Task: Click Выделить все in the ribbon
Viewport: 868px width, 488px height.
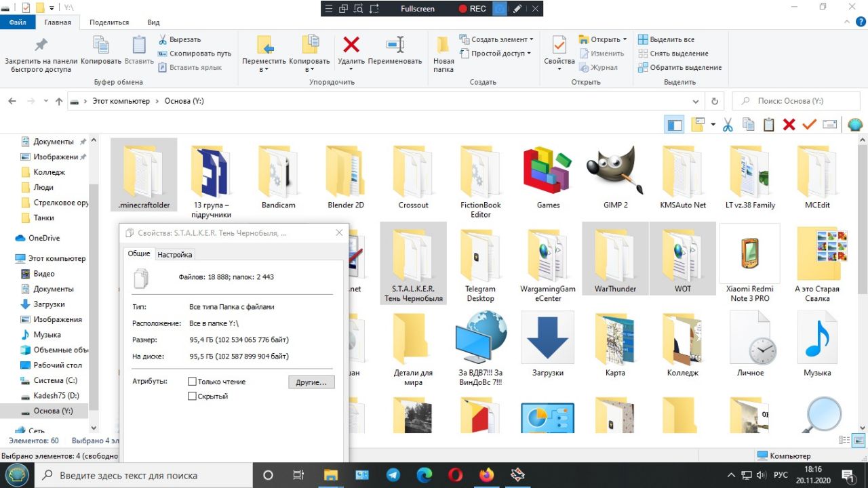Action: pyautogui.click(x=666, y=39)
